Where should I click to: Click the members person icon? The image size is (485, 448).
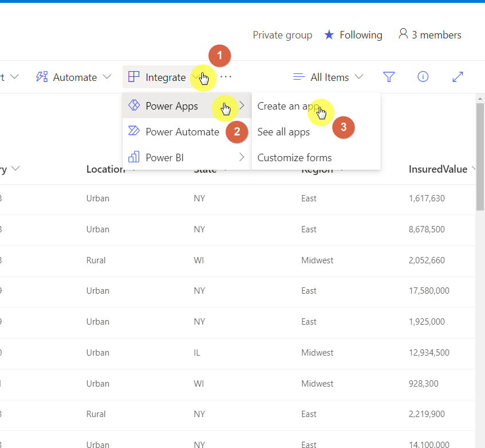[x=403, y=33]
